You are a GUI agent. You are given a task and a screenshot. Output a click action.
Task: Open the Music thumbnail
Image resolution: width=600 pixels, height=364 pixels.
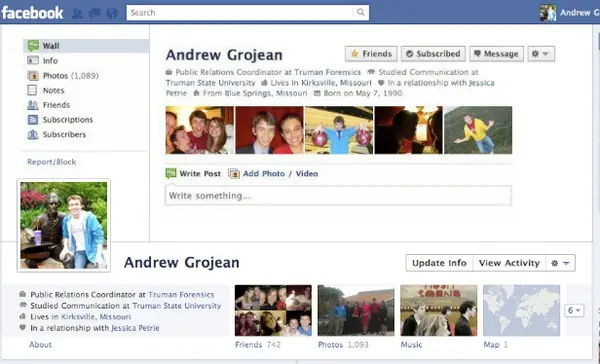[x=439, y=310]
